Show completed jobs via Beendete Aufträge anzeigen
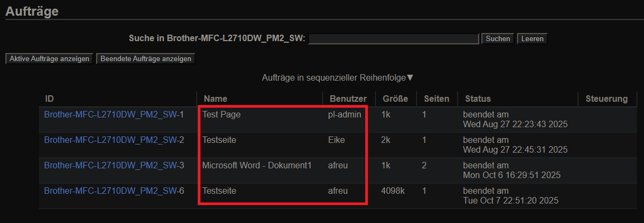 coord(145,58)
